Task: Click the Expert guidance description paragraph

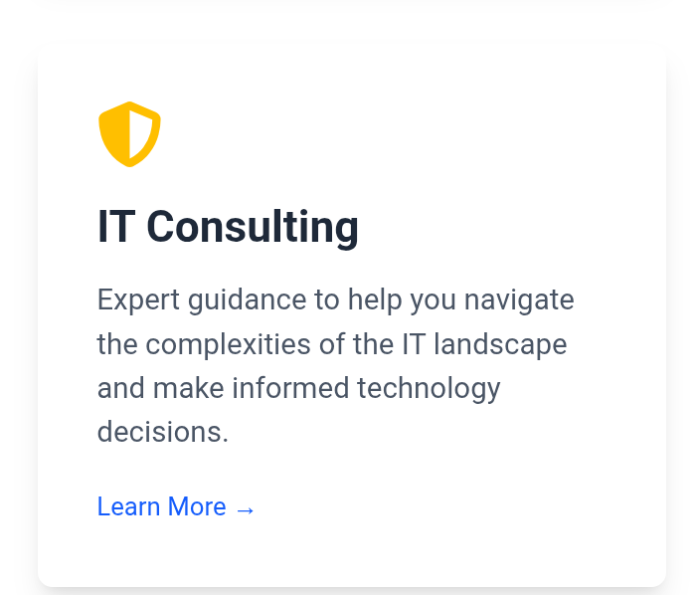Action: click(335, 365)
